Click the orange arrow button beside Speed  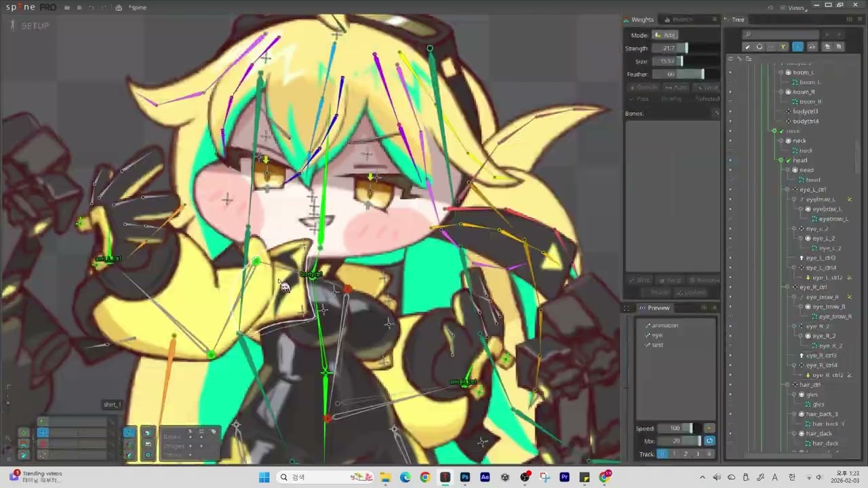pyautogui.click(x=709, y=428)
